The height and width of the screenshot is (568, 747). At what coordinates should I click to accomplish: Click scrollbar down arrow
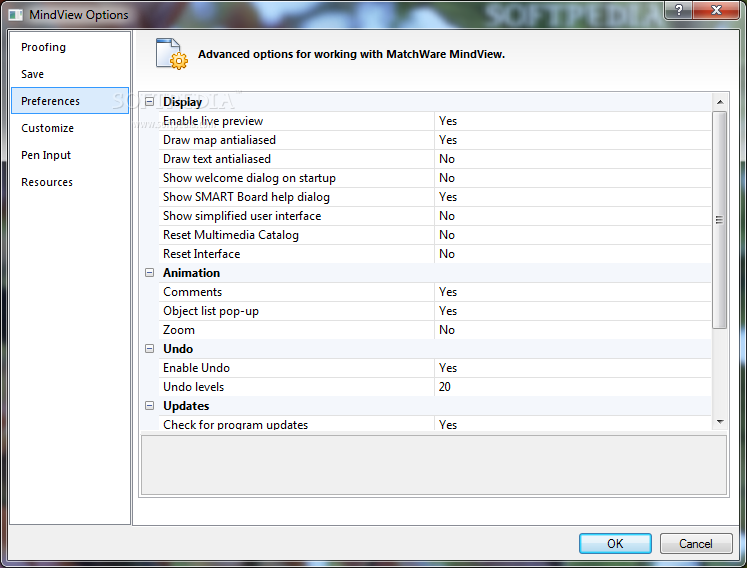point(720,422)
